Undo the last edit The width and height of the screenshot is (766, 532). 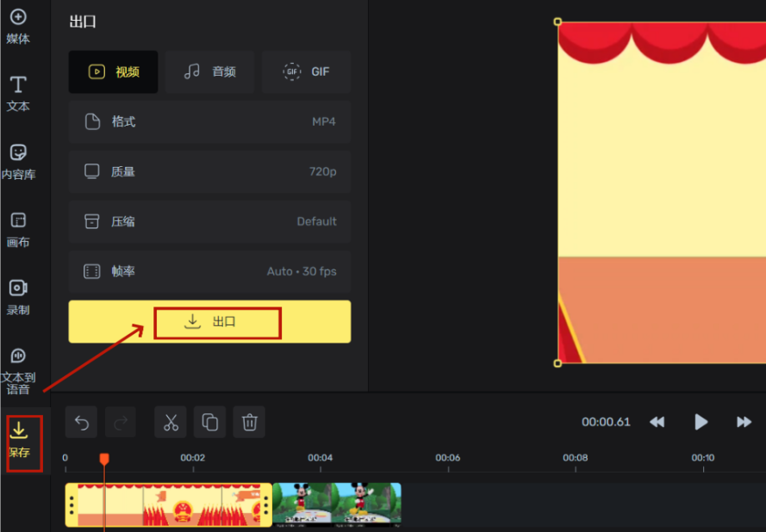pos(82,422)
